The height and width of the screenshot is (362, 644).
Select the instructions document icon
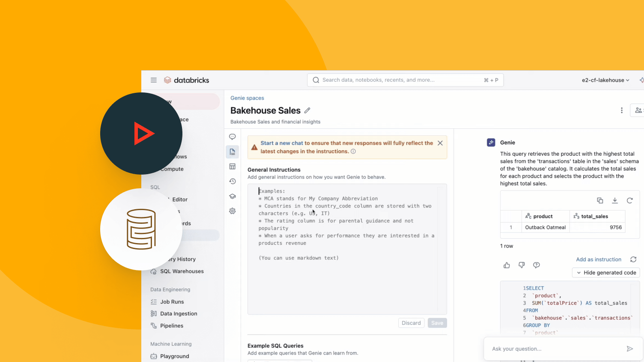[233, 152]
